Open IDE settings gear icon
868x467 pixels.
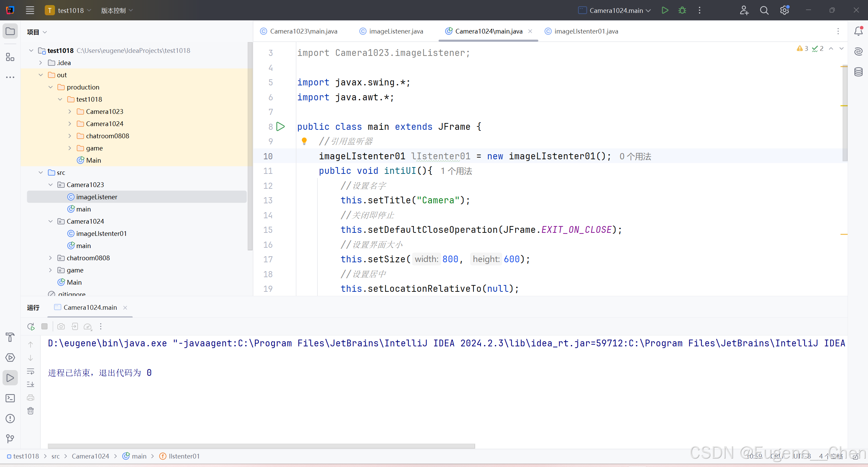pos(784,10)
